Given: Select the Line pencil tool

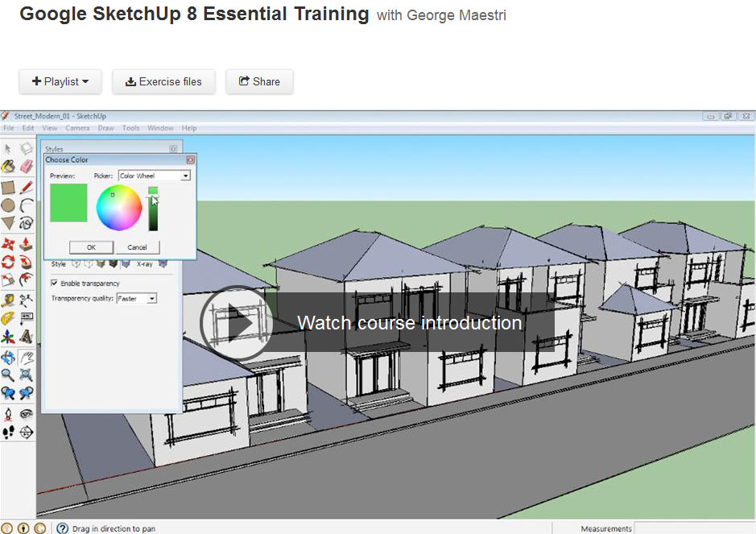Looking at the screenshot, I should [26, 187].
